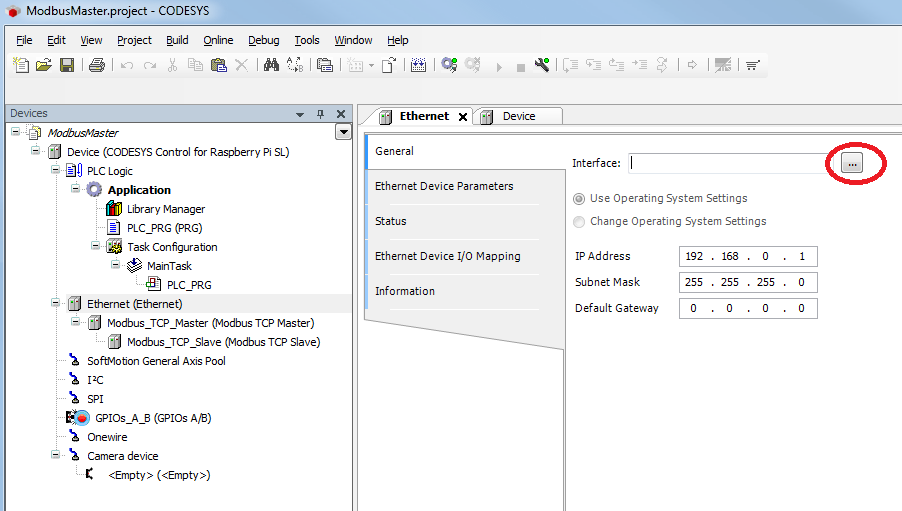902x511 pixels.
Task: Click the Library Manager books icon
Action: [x=114, y=209]
